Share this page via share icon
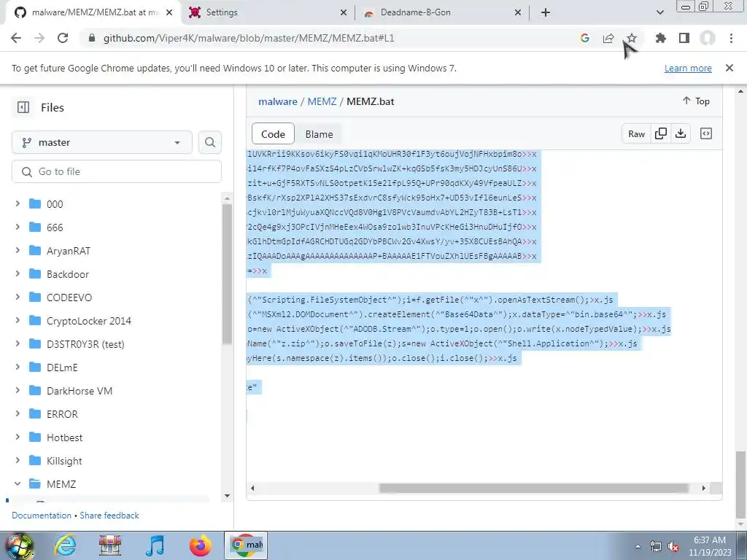 (608, 38)
